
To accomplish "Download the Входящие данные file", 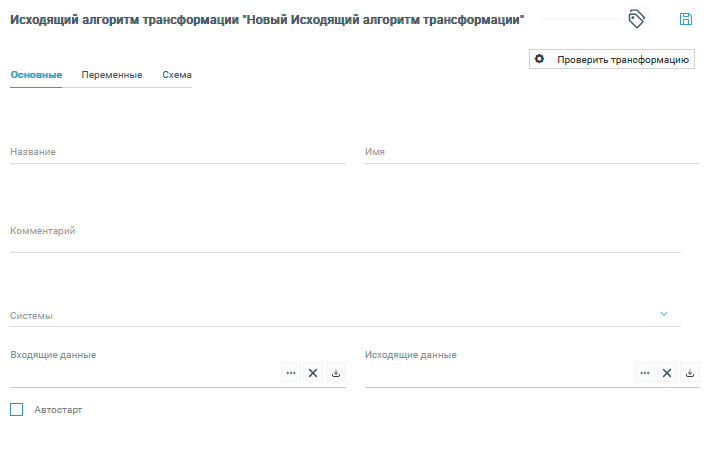I will (336, 373).
